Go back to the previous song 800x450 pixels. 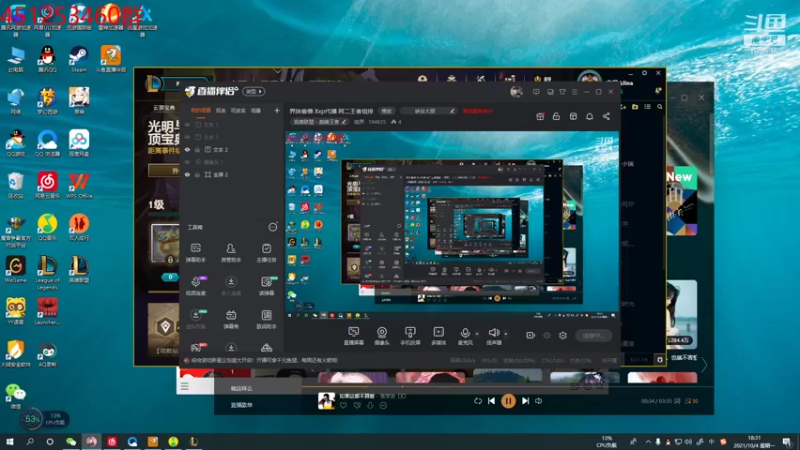[x=491, y=401]
